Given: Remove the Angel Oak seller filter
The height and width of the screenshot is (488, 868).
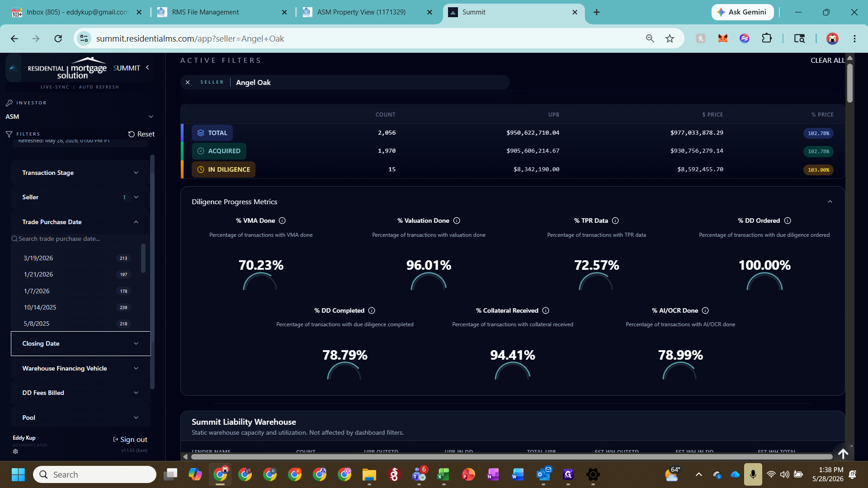Looking at the screenshot, I should point(188,82).
